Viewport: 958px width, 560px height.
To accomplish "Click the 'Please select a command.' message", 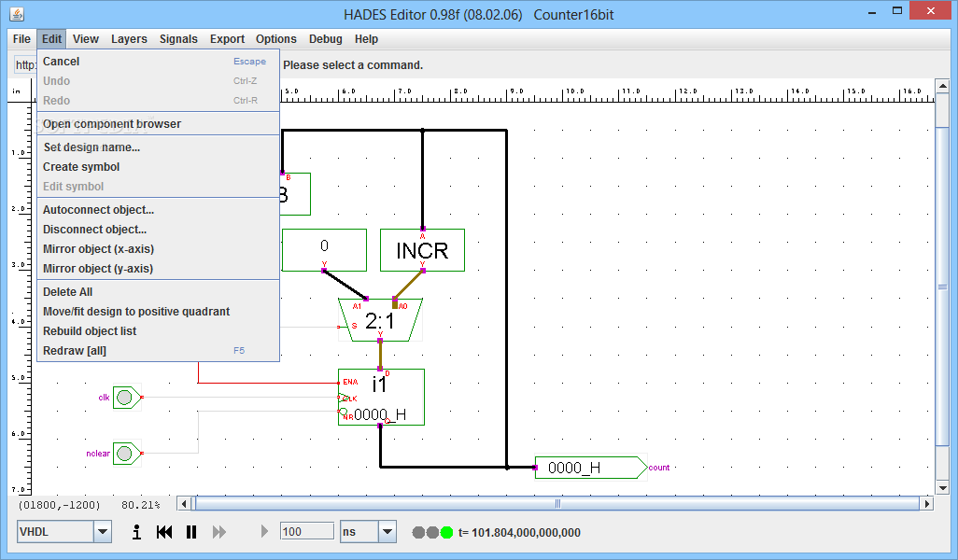I will (353, 65).
